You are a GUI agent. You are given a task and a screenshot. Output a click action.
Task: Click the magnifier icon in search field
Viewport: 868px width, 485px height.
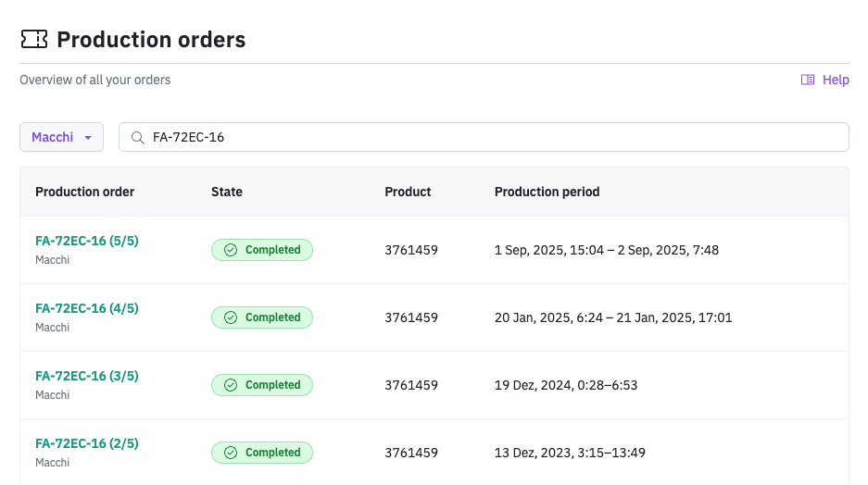coord(137,137)
